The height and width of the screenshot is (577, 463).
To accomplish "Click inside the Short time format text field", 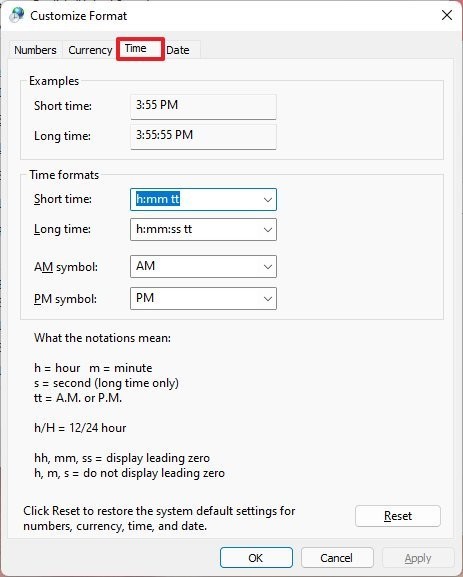I will pyautogui.click(x=195, y=199).
